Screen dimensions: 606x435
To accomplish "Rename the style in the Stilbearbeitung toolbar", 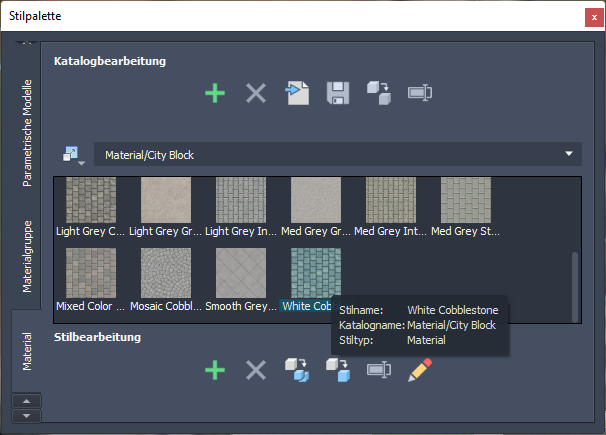I will click(x=379, y=370).
